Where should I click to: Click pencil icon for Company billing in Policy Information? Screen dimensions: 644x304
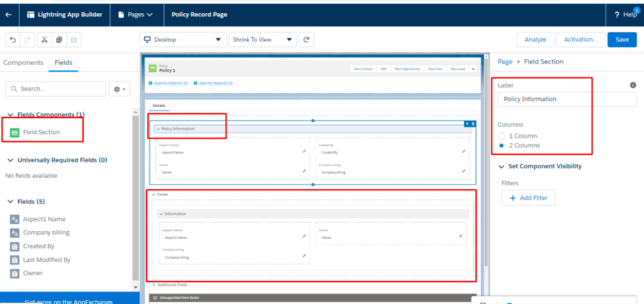[464, 171]
